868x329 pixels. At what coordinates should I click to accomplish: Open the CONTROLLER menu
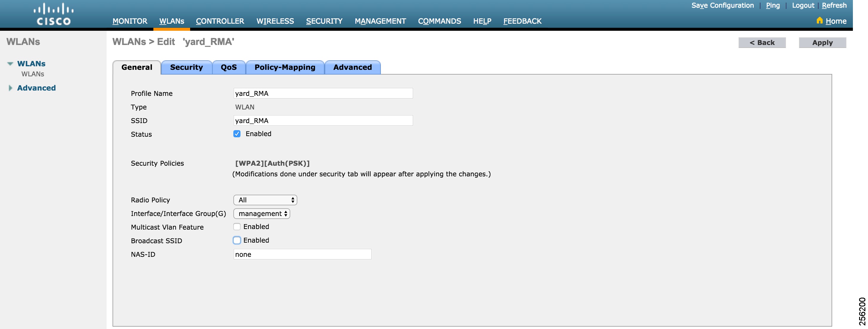point(220,21)
